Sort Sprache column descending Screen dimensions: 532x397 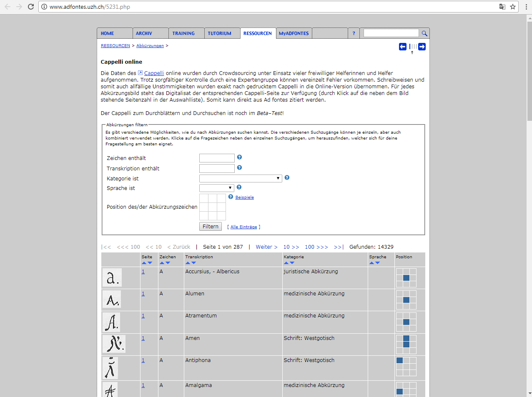[377, 263]
